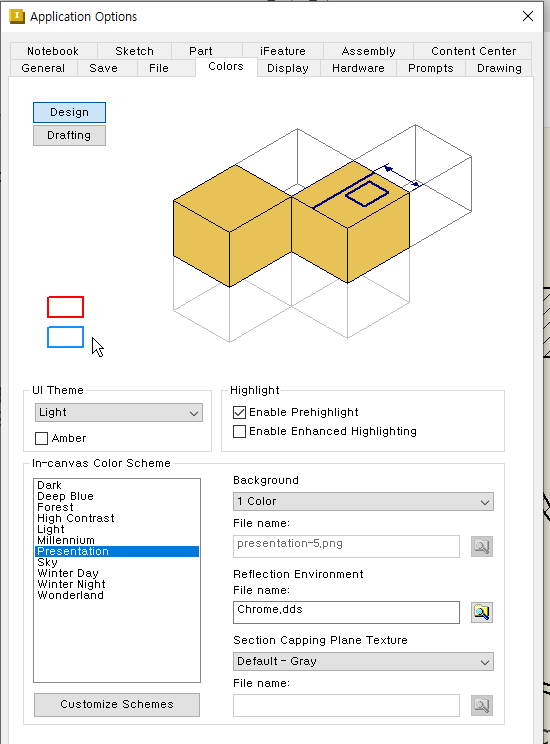Switch to the Sketch tab

tap(134, 51)
